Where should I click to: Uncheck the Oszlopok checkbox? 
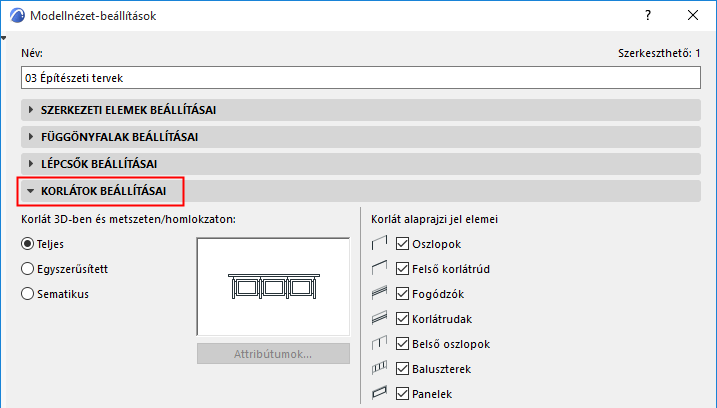coord(402,244)
